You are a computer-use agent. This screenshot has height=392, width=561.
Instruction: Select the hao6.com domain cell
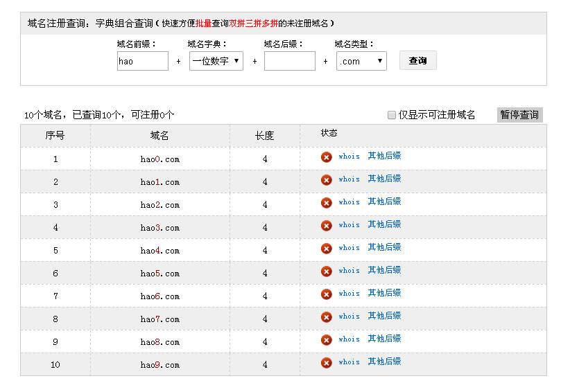click(x=160, y=296)
